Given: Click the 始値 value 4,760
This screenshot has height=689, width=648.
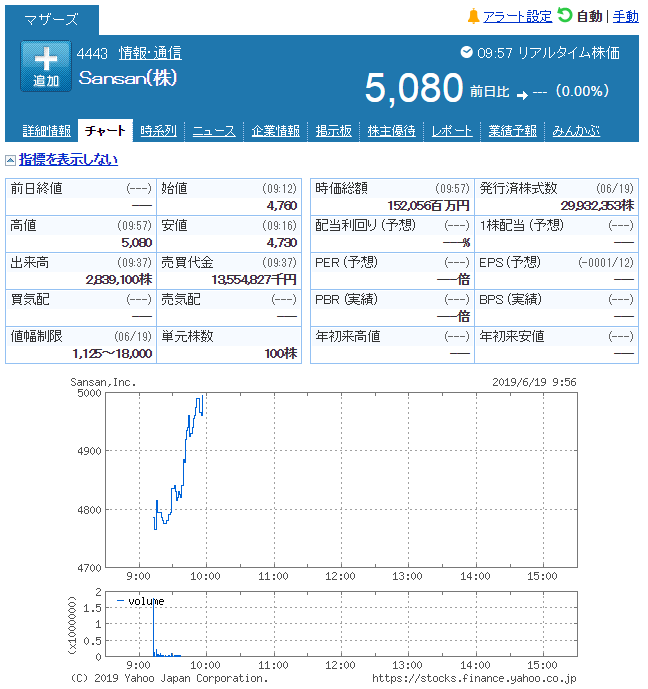Looking at the screenshot, I should 282,206.
